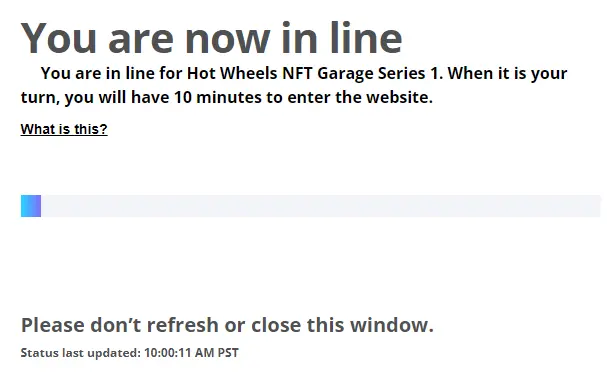Click "Please don't refresh or close this window" notice
The height and width of the screenshot is (378, 607).
(x=227, y=325)
